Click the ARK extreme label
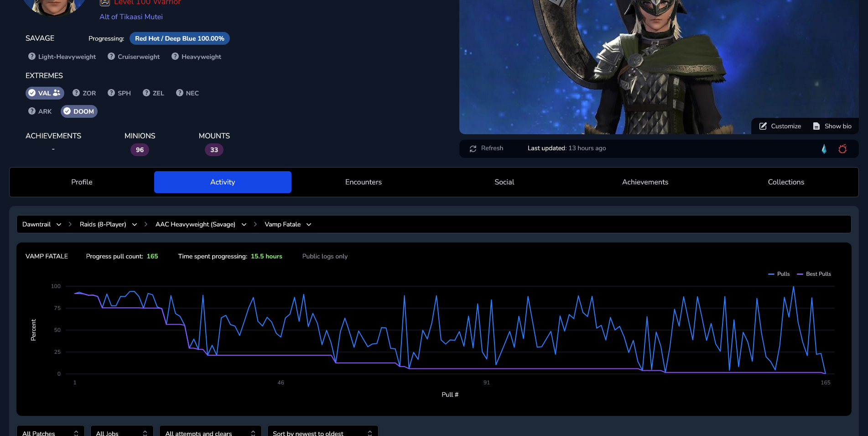The image size is (868, 436). pyautogui.click(x=45, y=111)
